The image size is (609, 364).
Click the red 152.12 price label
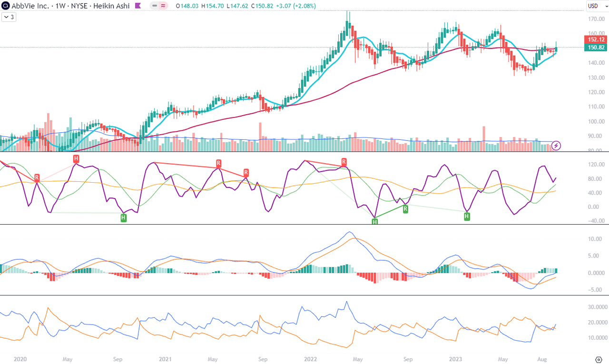tap(596, 39)
